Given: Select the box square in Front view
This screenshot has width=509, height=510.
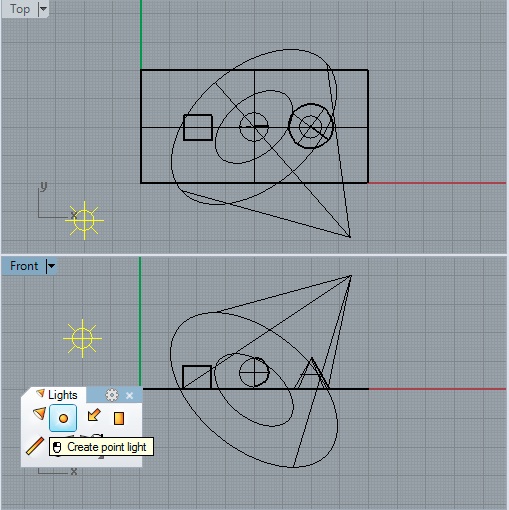Looking at the screenshot, I should pos(197,377).
